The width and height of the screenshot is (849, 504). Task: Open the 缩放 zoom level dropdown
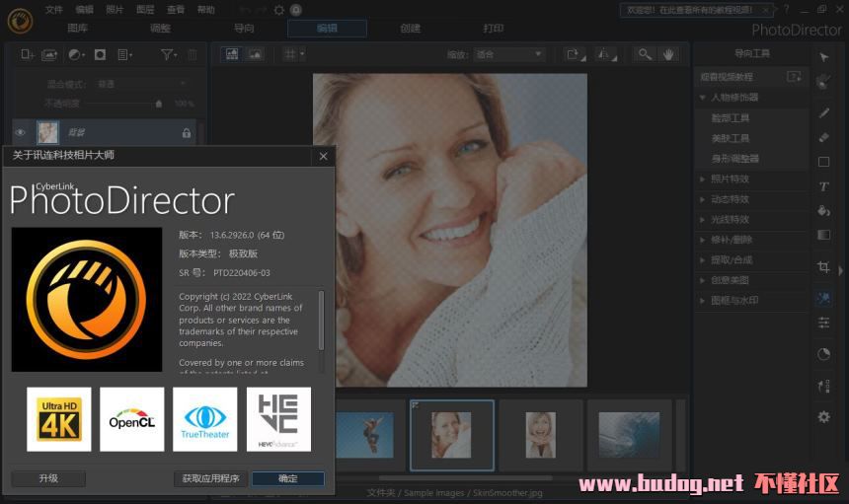pos(508,54)
